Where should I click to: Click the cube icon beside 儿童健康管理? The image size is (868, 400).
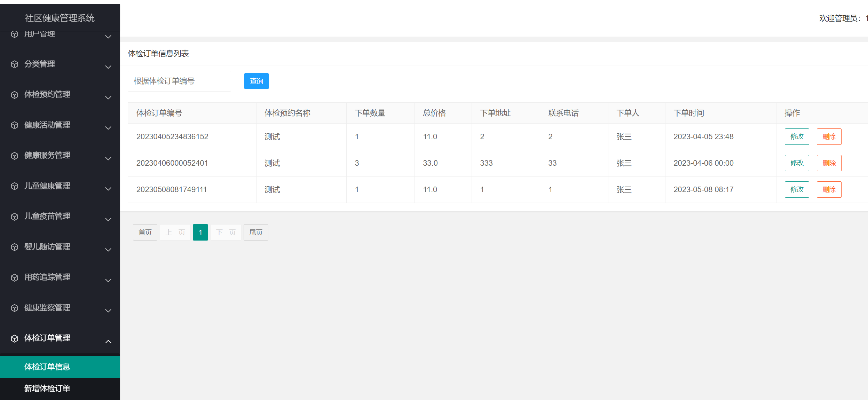click(14, 186)
